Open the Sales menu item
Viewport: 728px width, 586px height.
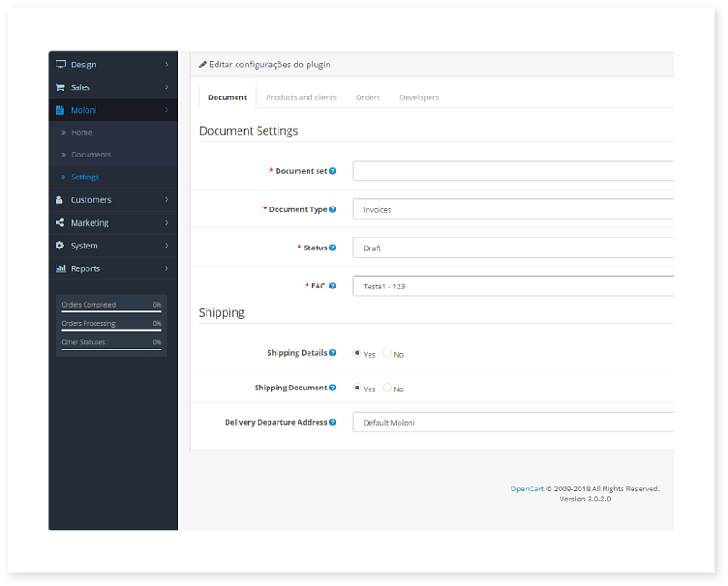pos(113,86)
